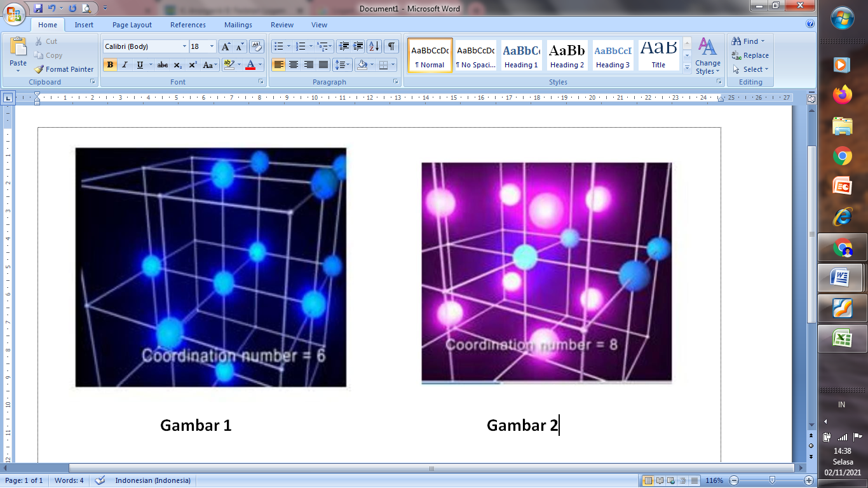Screen dimensions: 868x488
Task: Toggle Bold formatting off
Action: [x=110, y=65]
